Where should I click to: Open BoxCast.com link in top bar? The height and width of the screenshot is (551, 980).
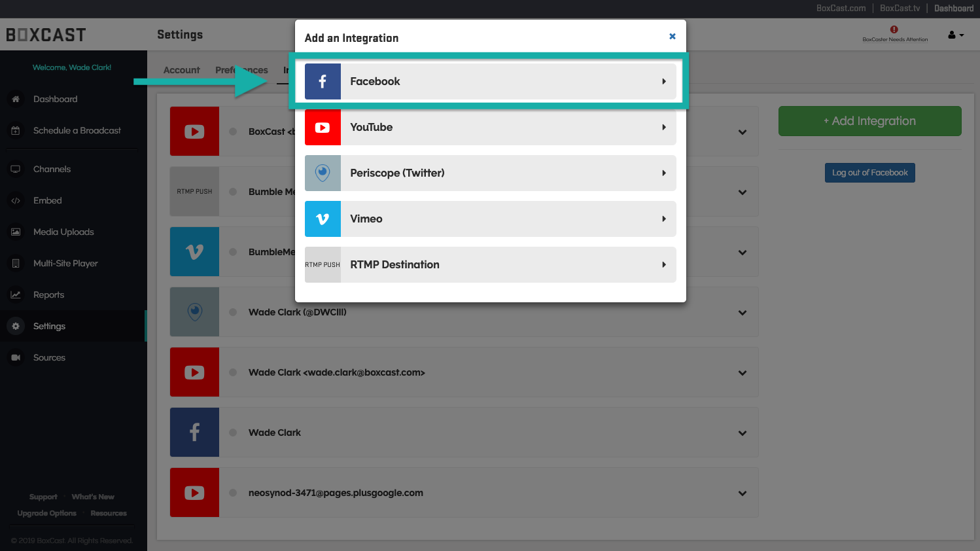click(841, 9)
